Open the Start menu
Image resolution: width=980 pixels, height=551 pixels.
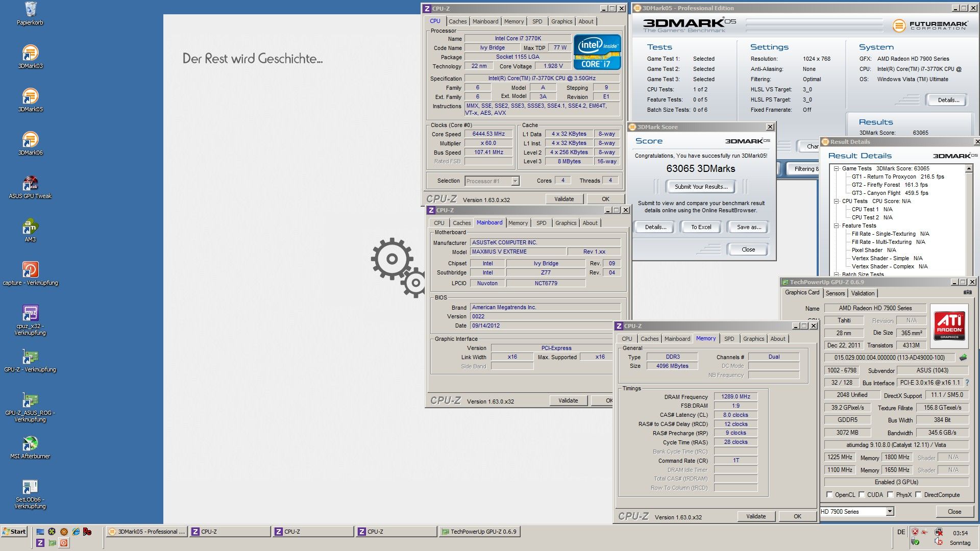coord(14,532)
